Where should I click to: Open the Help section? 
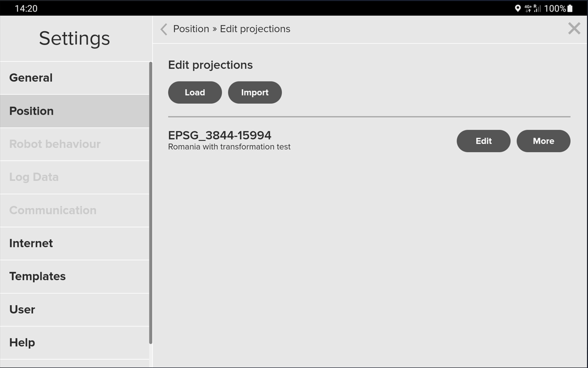tap(75, 343)
